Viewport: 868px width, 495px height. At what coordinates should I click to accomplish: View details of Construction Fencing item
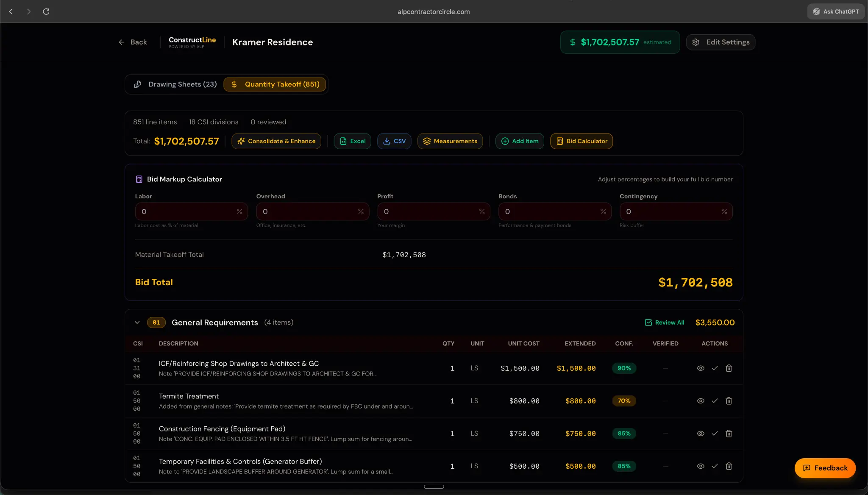701,434
